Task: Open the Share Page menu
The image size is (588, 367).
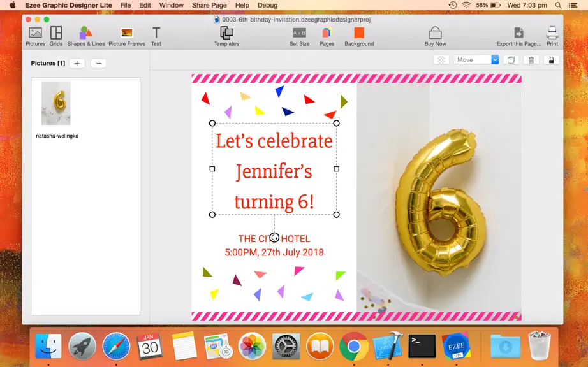Action: [x=209, y=5]
